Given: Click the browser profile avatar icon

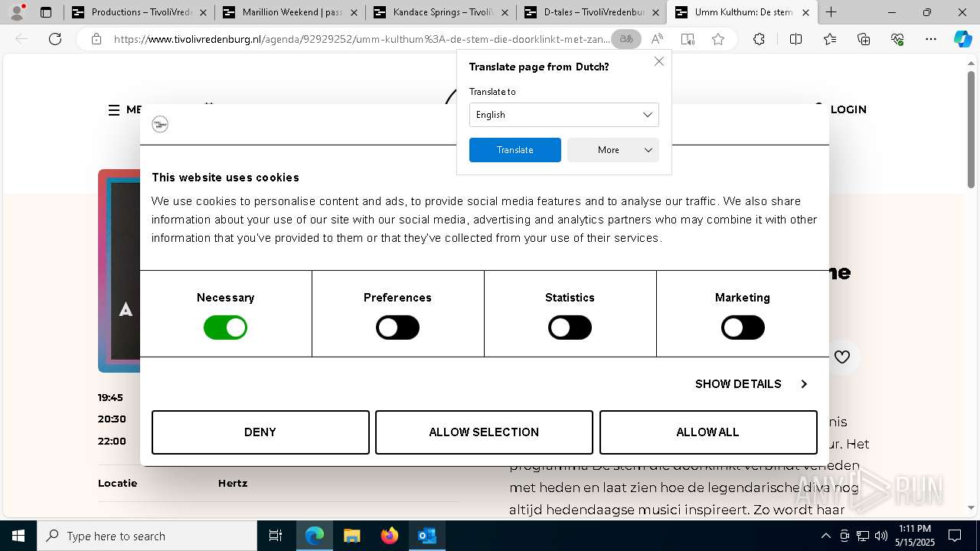Looking at the screenshot, I should (17, 12).
